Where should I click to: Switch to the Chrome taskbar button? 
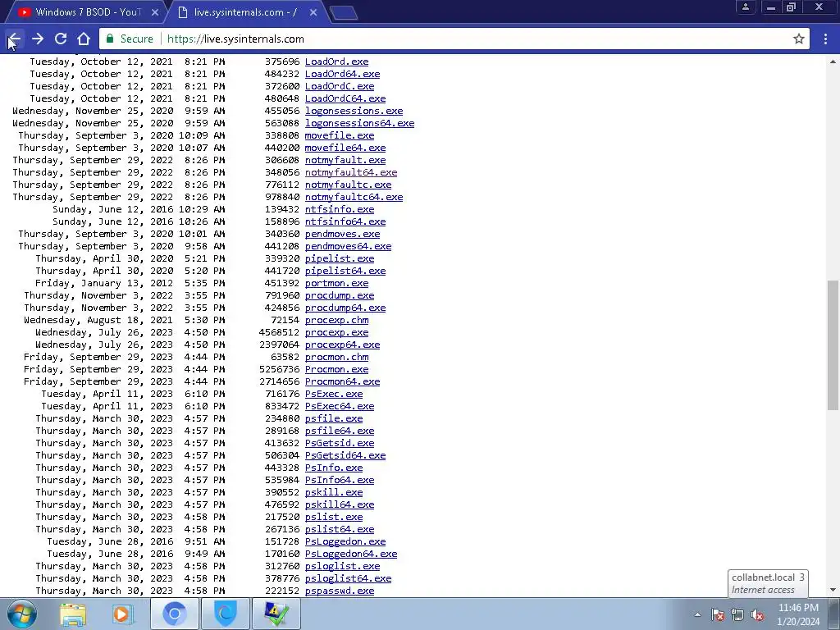tap(174, 614)
